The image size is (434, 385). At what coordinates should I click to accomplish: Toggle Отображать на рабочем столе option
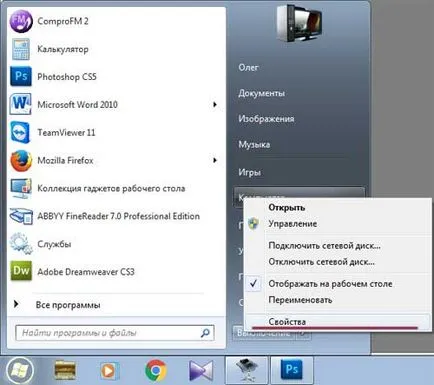pos(330,284)
